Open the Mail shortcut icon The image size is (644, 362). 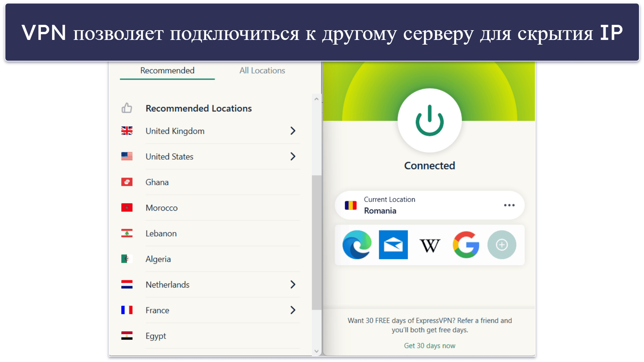[393, 245]
